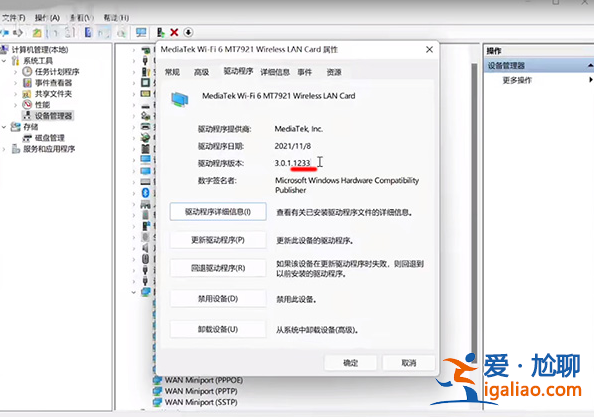Click the 服务和应用程序 icon
Image resolution: width=594 pixels, height=417 pixels.
coord(16,149)
